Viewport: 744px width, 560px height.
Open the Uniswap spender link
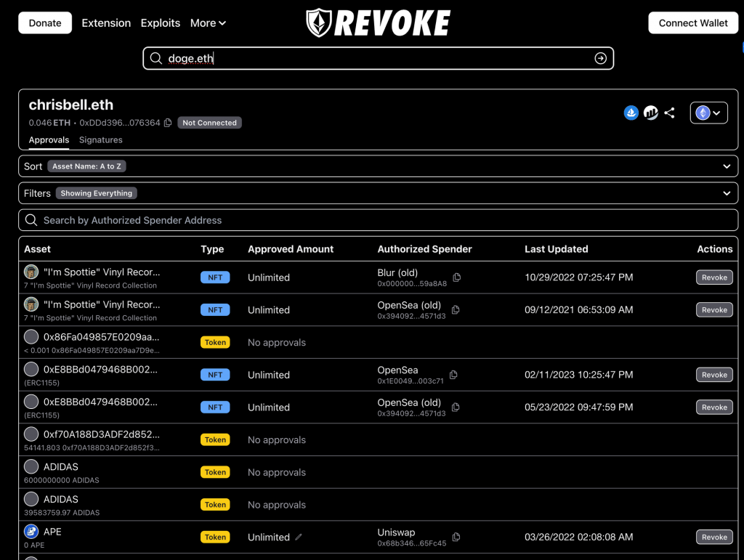click(x=396, y=532)
